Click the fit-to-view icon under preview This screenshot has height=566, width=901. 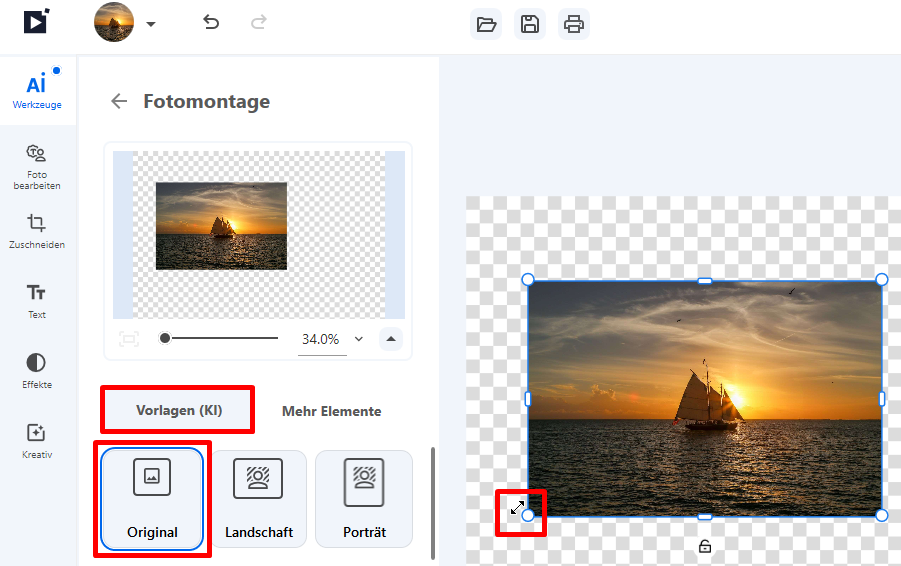click(129, 339)
